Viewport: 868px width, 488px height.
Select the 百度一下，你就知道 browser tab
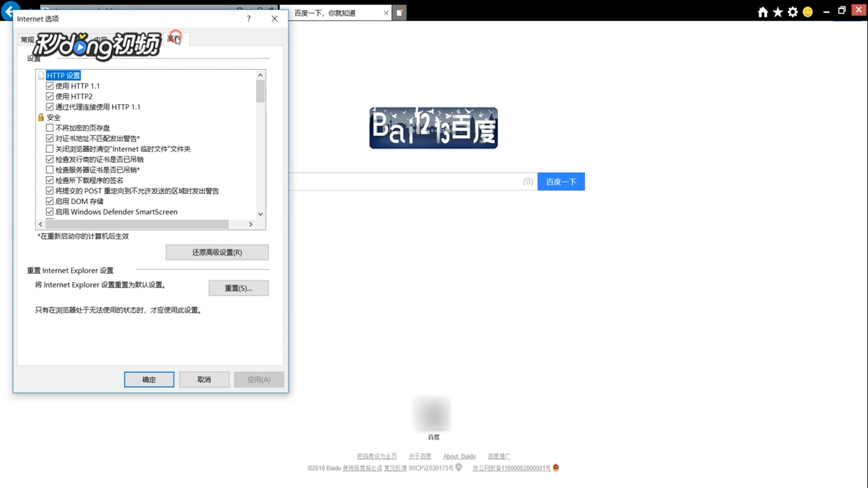334,13
